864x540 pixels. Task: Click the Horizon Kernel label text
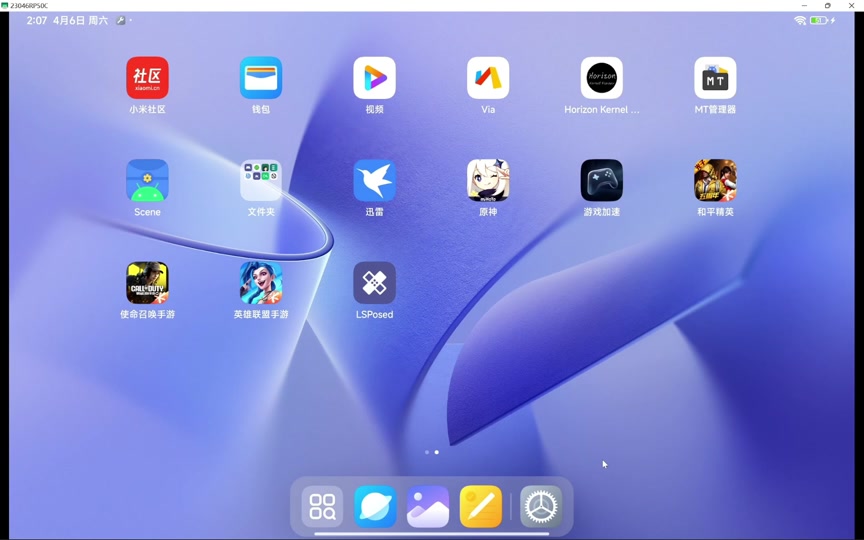[x=602, y=109]
